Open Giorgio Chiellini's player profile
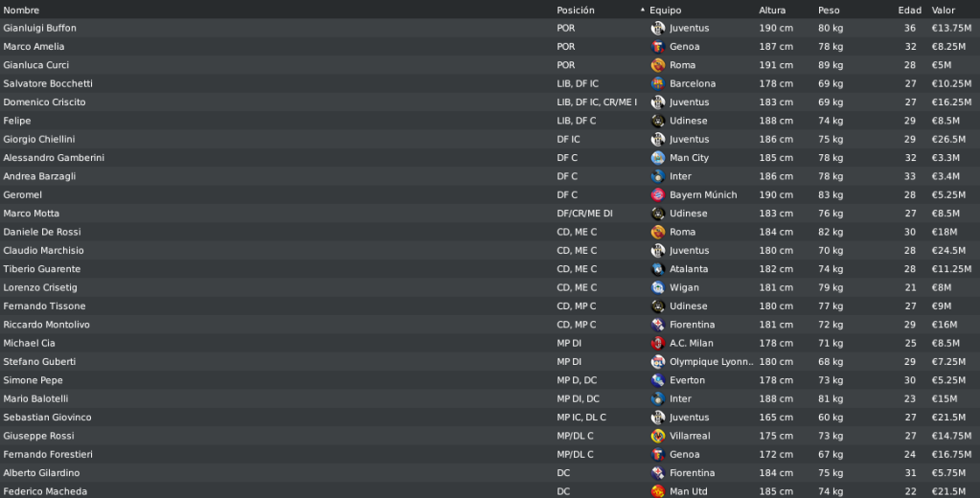980x498 pixels. pyautogui.click(x=38, y=139)
